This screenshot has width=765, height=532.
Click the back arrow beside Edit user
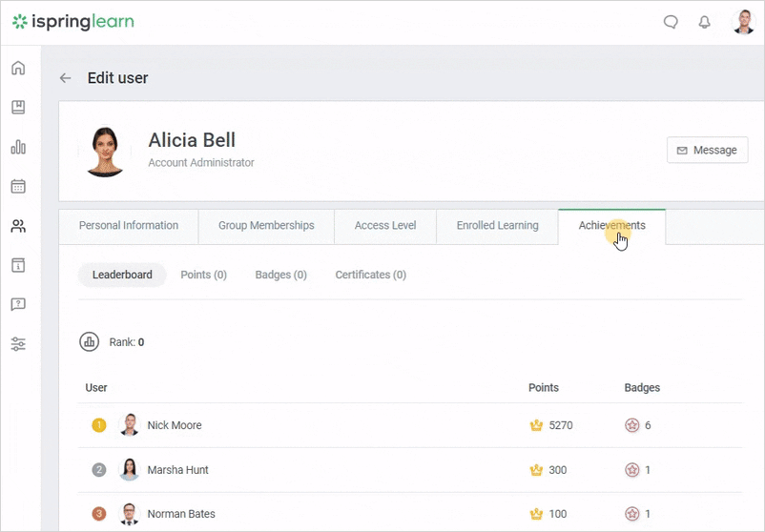(65, 78)
